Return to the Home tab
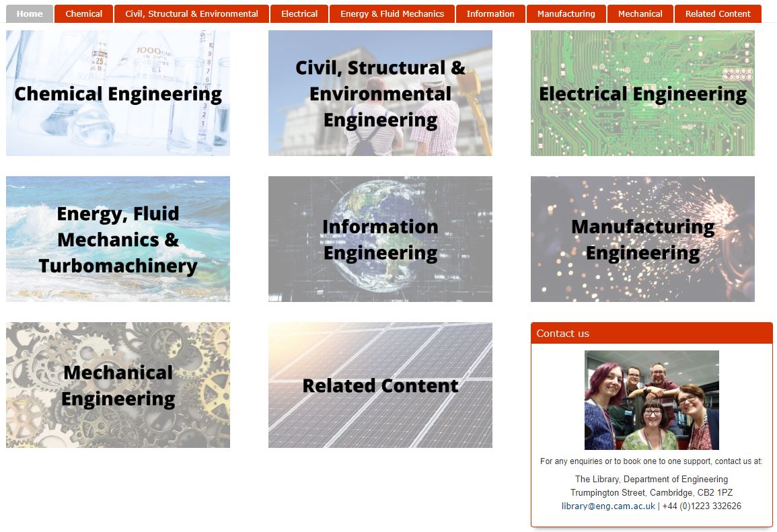 tap(29, 13)
